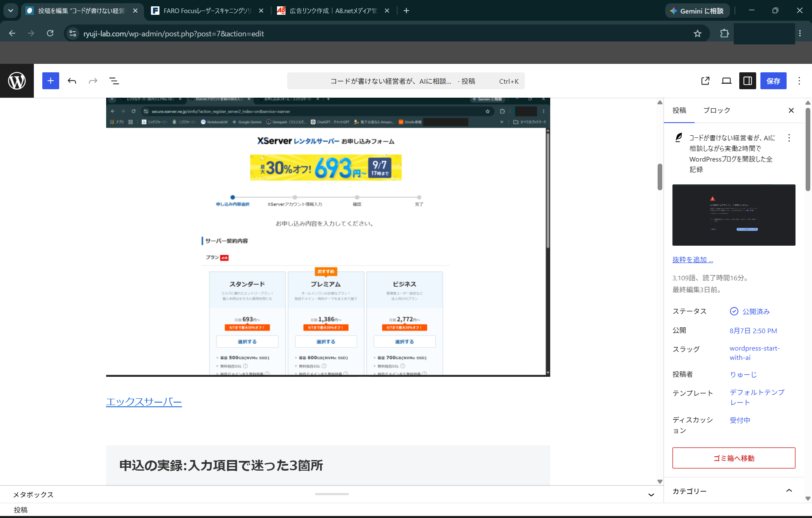Viewport: 812px width, 518px height.
Task: Change the template デフォルトテンプレート
Action: [757, 397]
